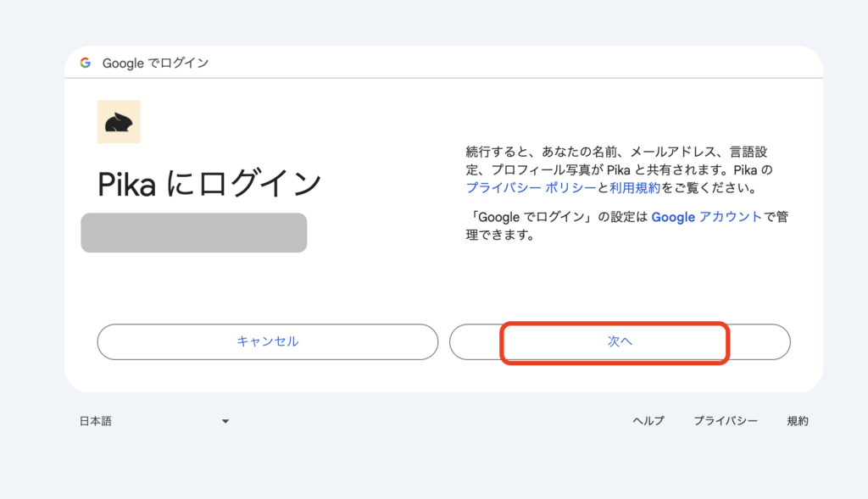Click the Google G logo in header
Viewport: 868px width, 499px height.
coord(85,63)
